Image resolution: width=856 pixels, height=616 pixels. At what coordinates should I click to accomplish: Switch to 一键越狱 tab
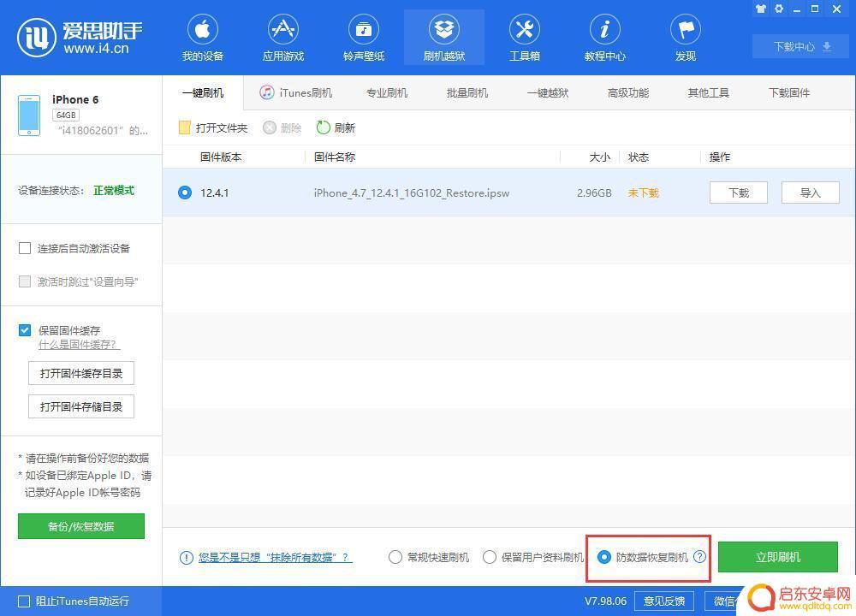click(548, 92)
